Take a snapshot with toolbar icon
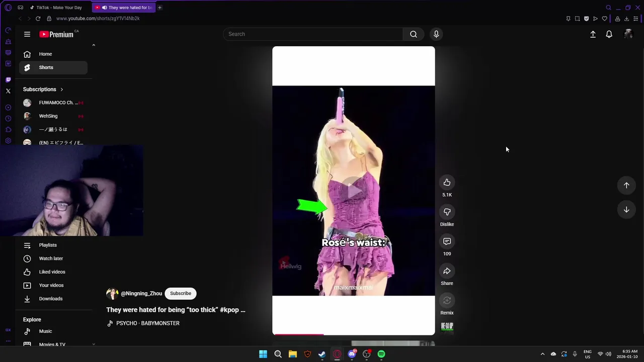The height and width of the screenshot is (362, 644). 577,19
